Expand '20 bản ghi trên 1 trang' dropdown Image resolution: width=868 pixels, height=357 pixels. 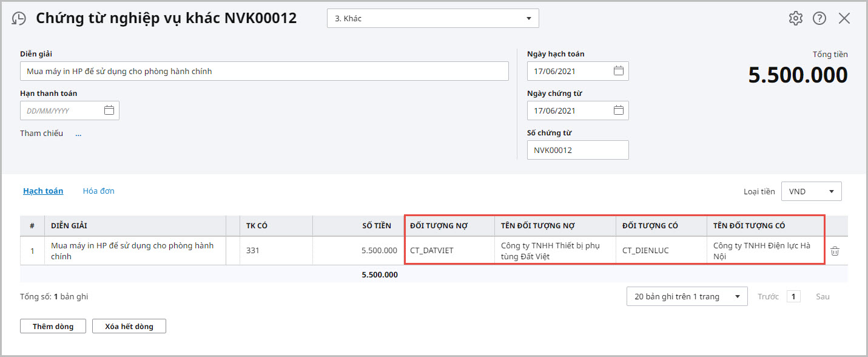click(x=737, y=296)
